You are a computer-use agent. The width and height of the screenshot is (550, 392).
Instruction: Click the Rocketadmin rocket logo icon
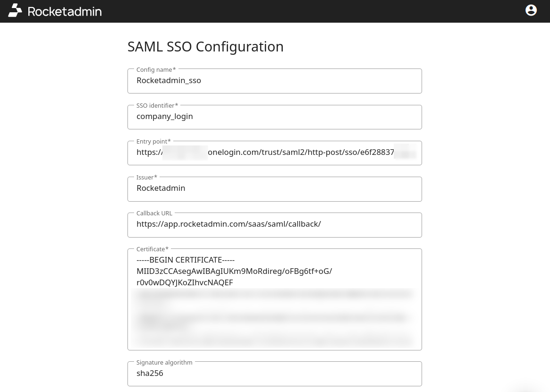(x=15, y=10)
